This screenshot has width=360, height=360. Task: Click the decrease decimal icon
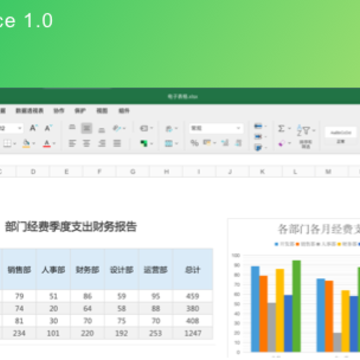pos(225,143)
